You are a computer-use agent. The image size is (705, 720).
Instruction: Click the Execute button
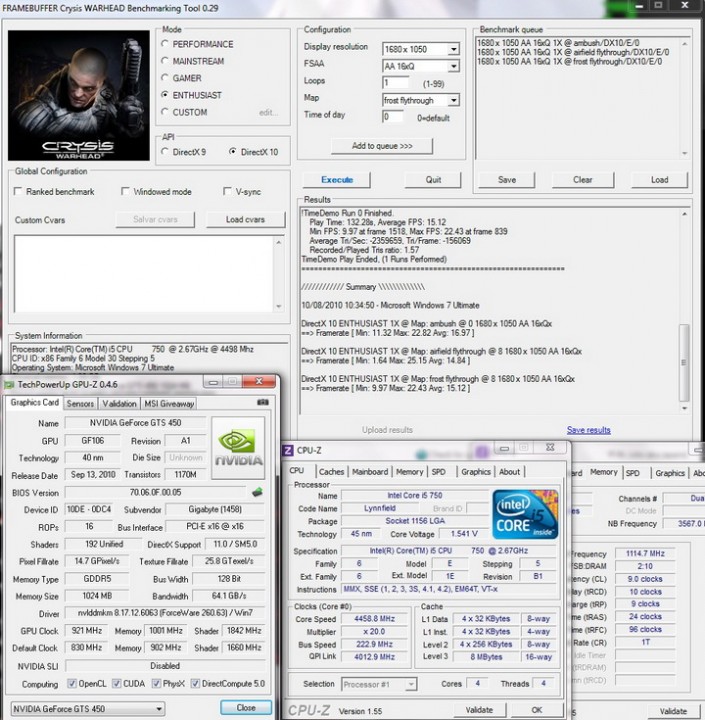[x=337, y=180]
